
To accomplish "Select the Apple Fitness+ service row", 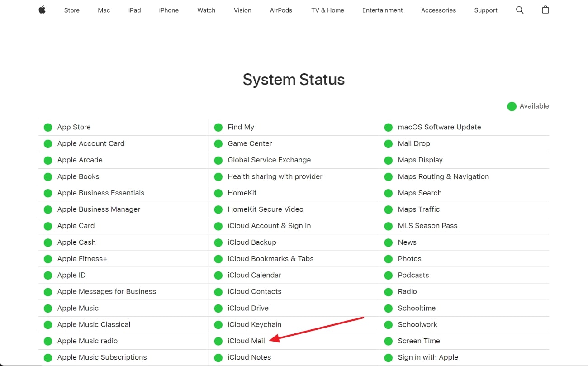I will [83, 258].
